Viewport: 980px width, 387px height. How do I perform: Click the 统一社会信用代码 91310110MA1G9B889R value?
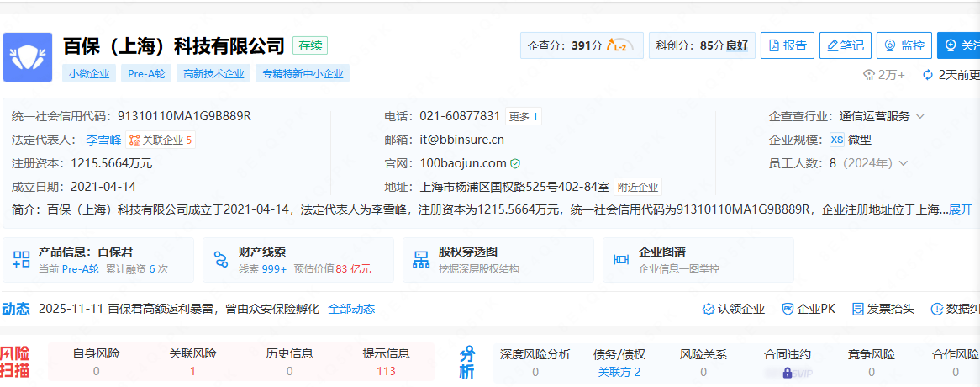(184, 115)
